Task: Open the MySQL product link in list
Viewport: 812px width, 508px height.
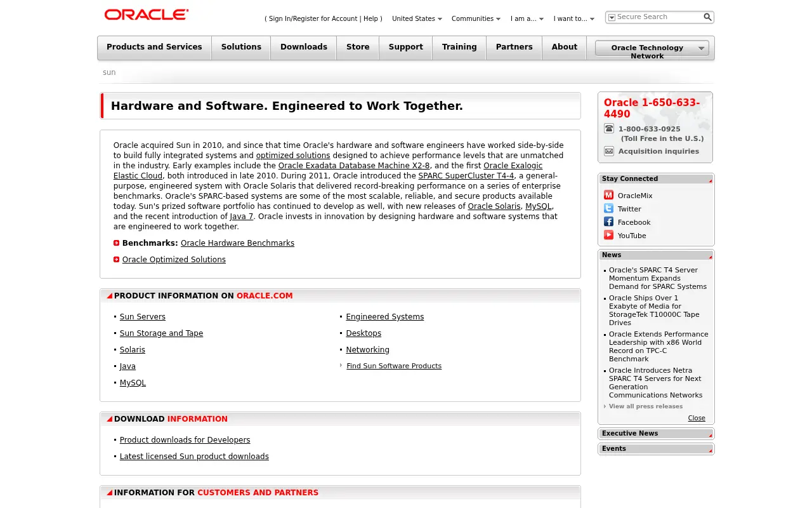Action: pyautogui.click(x=133, y=383)
